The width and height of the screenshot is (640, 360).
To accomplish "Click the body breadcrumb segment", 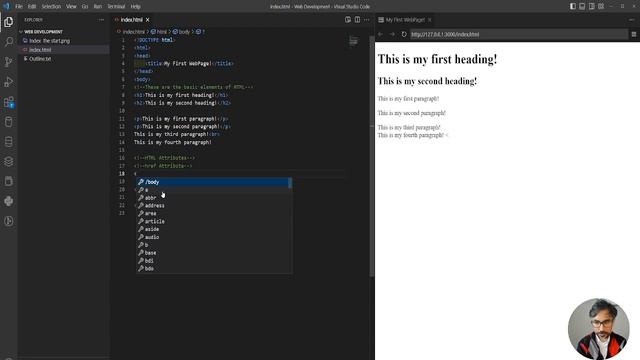I will tap(182, 31).
